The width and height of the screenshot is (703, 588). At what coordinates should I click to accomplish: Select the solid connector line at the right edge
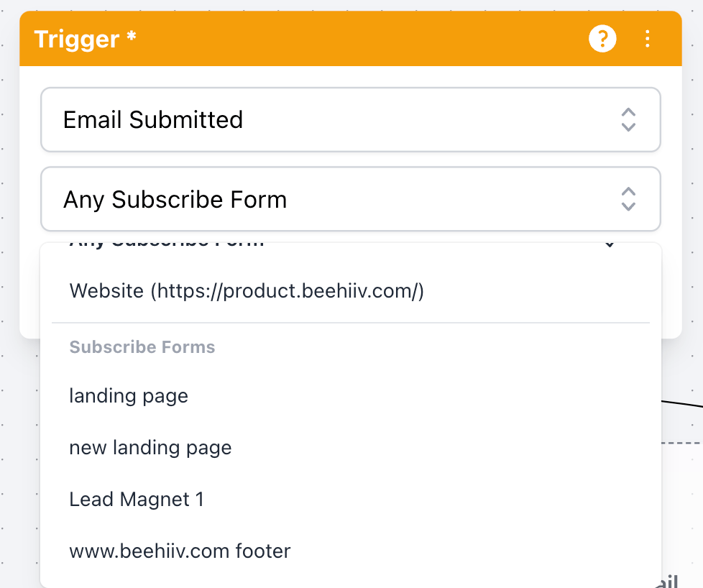pos(682,404)
